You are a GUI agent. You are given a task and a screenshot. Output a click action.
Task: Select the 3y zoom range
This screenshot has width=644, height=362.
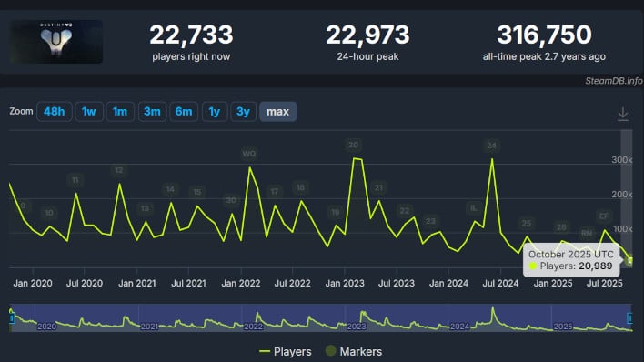pyautogui.click(x=243, y=111)
